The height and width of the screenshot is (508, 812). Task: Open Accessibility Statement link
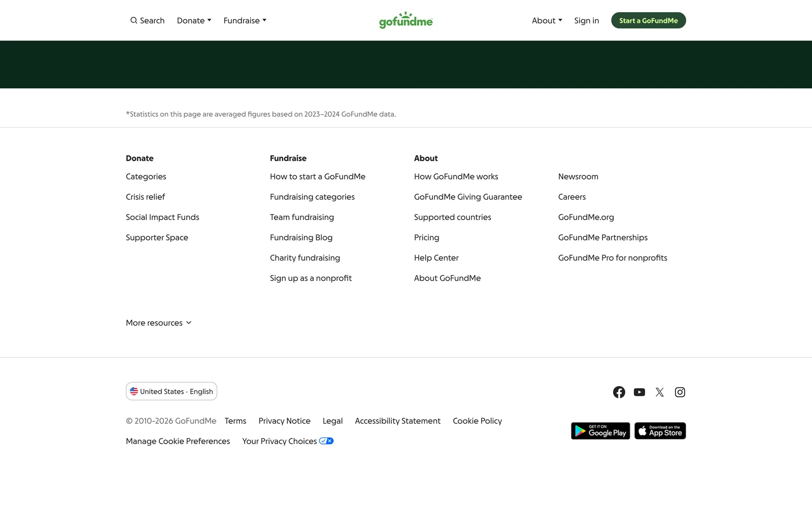tap(398, 421)
